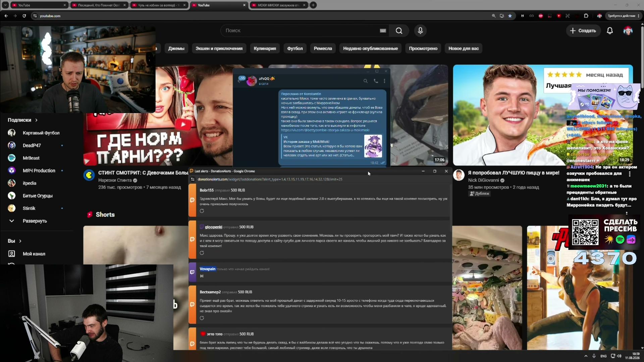This screenshot has width=644, height=362.
Task: Open the MrBeast subscription
Action: coord(31,158)
